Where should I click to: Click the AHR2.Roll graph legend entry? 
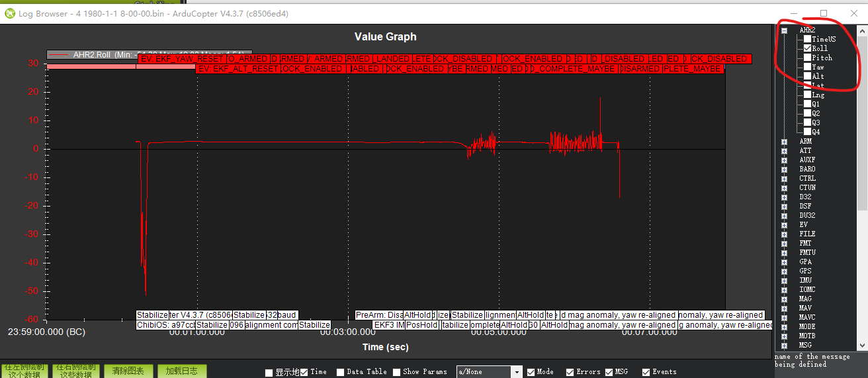tap(150, 55)
